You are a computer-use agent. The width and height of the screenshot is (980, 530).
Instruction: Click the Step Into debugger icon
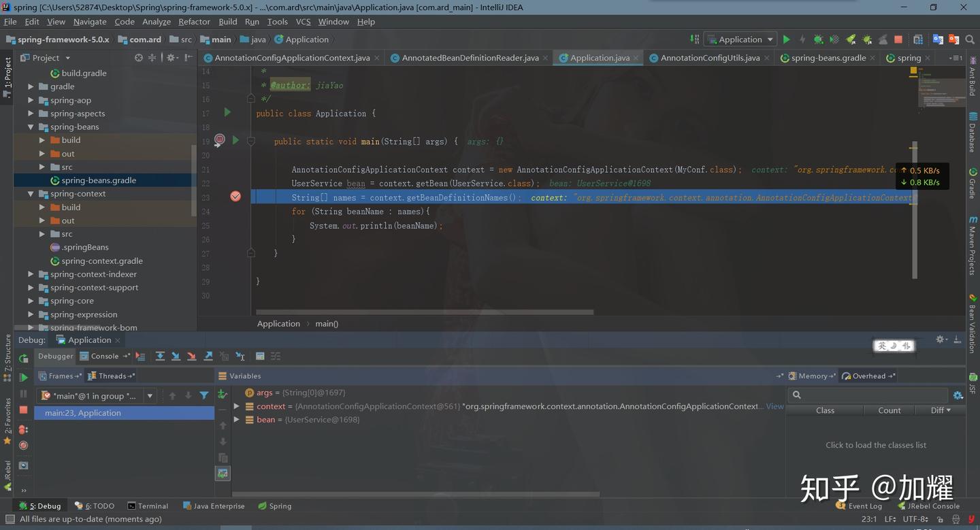pos(176,356)
